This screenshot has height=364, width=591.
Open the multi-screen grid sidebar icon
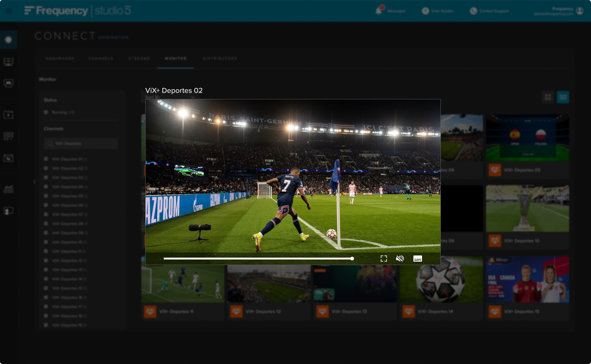click(8, 62)
